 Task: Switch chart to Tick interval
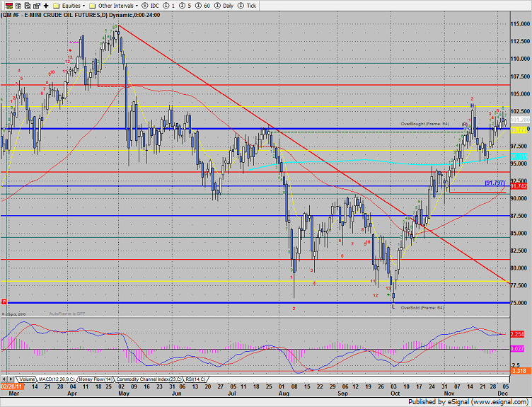tap(247, 6)
